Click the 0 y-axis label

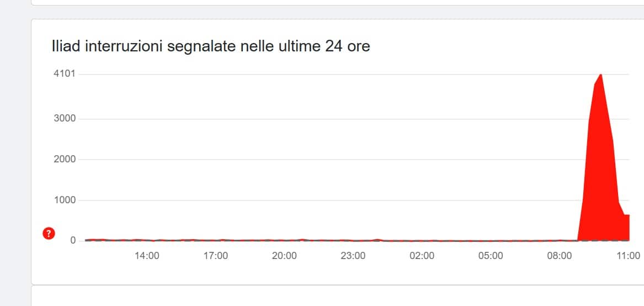72,241
